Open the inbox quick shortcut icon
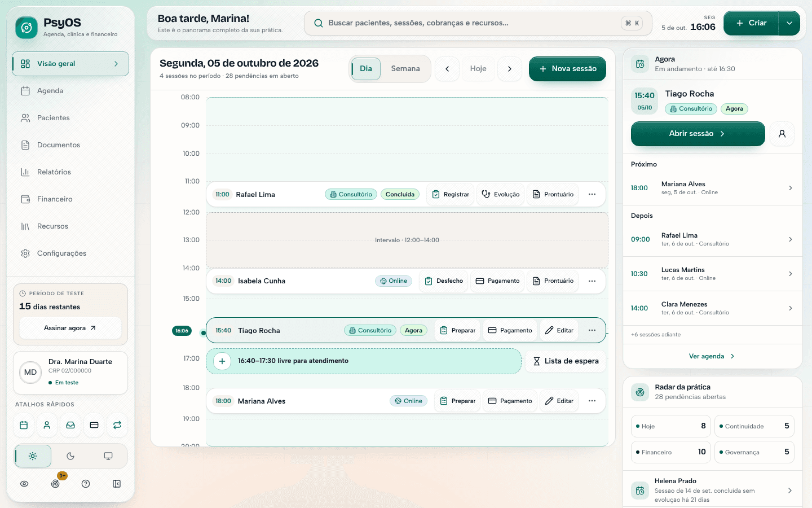The image size is (812, 508). point(70,425)
